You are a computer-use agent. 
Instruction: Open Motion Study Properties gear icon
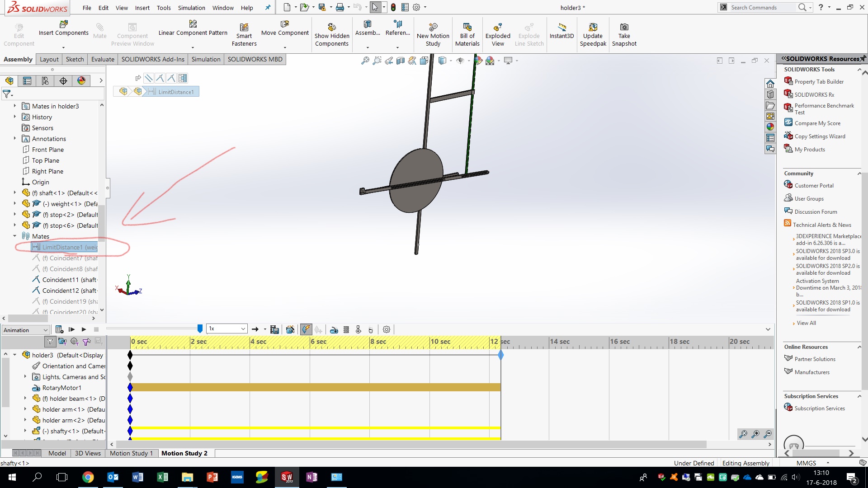[x=387, y=330]
